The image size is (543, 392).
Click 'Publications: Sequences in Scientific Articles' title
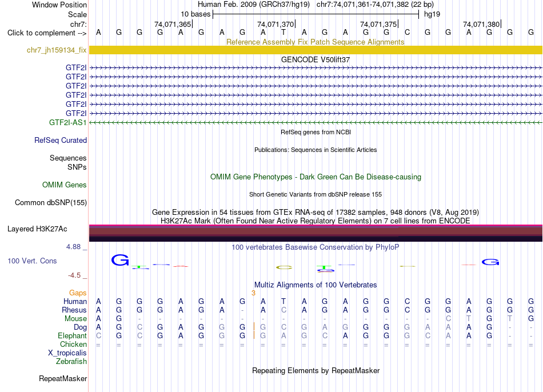[316, 150]
